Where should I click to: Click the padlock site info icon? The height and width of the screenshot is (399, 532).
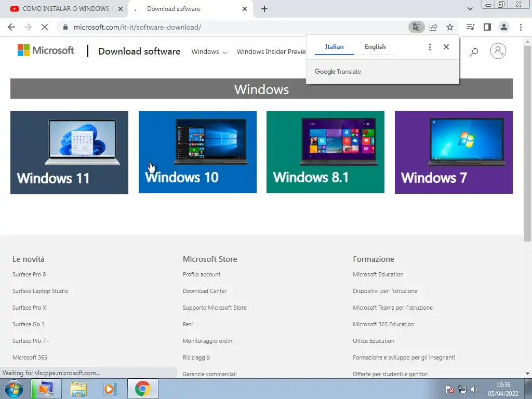(x=65, y=27)
